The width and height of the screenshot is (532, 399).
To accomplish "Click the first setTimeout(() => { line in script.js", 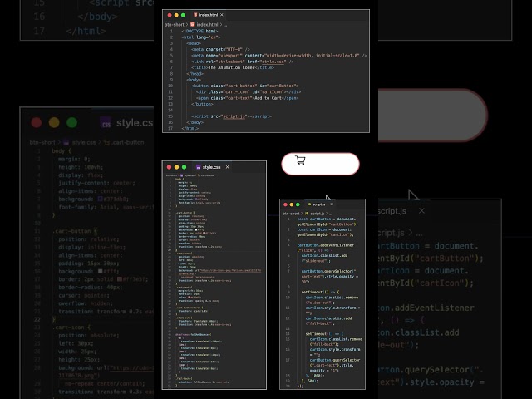I will pyautogui.click(x=320, y=292).
